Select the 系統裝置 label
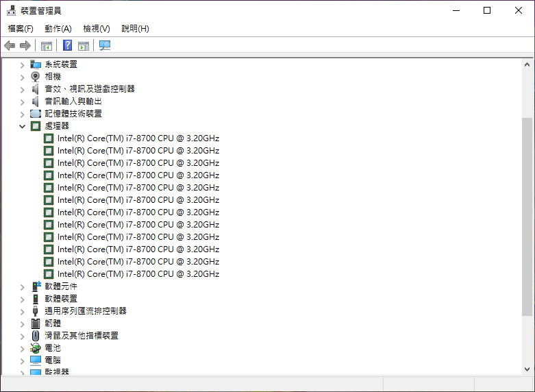 [61, 64]
